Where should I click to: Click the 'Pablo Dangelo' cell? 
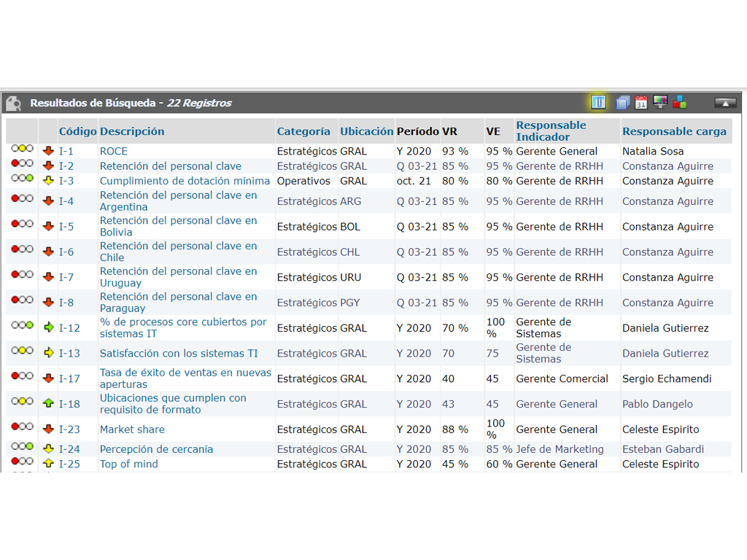(x=657, y=404)
